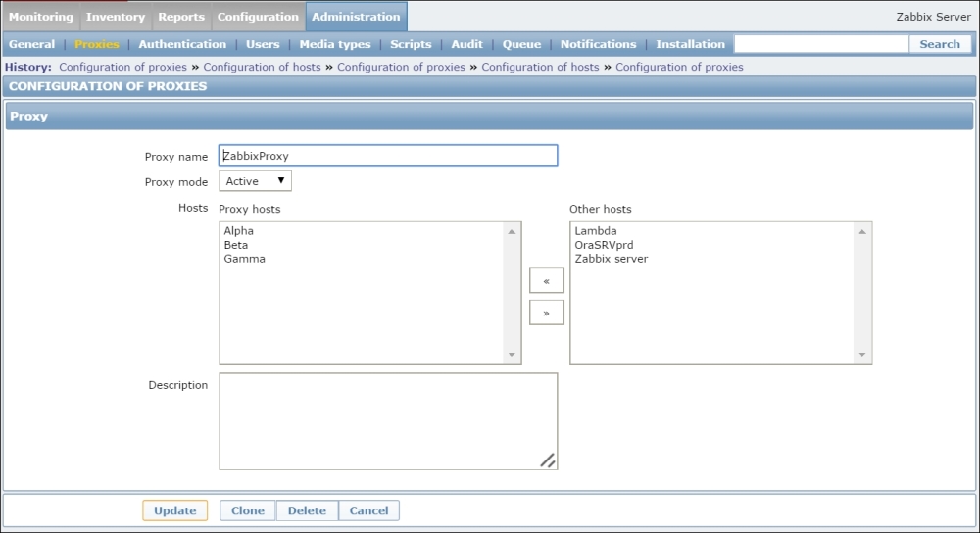The width and height of the screenshot is (980, 533).
Task: Choose OraSRVprd from Other hosts
Action: click(604, 245)
